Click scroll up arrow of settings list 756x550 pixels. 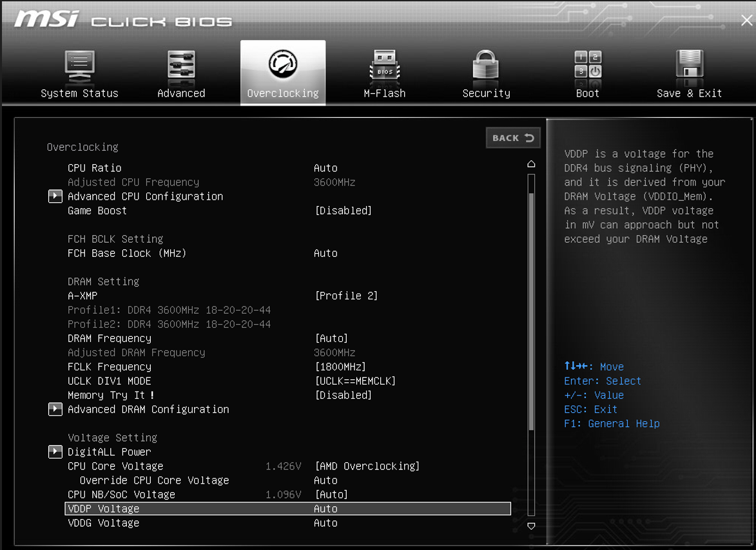click(x=531, y=164)
